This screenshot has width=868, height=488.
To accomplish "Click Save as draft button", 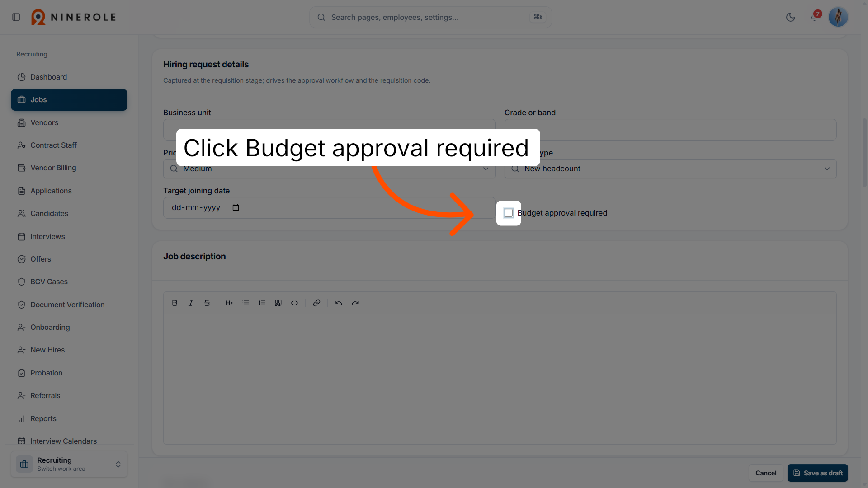I will click(x=817, y=473).
